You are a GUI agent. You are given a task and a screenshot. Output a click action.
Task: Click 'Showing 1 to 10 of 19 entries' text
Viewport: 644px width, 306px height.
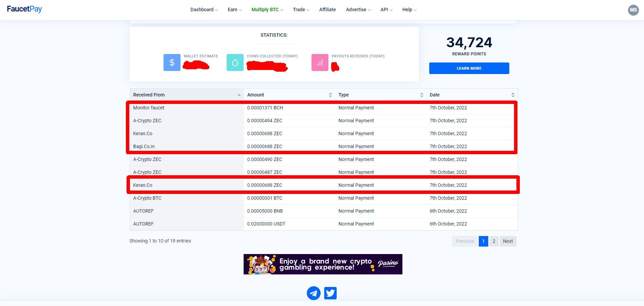tap(160, 241)
